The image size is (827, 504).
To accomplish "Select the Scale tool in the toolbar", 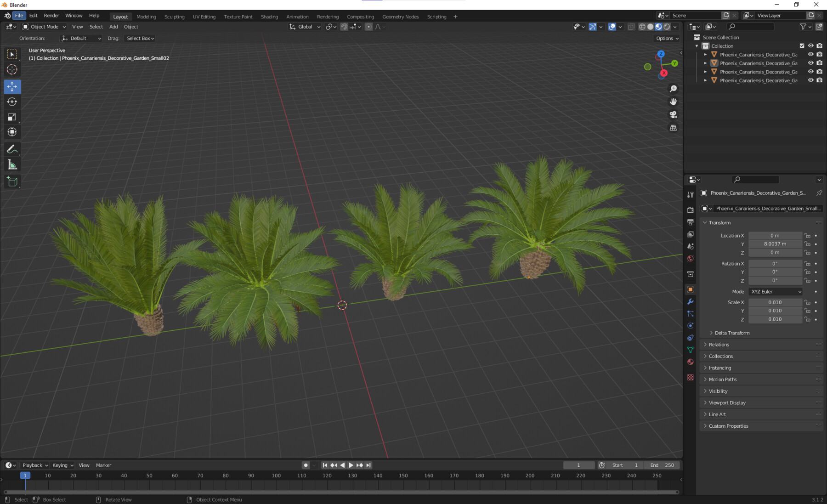I will click(x=12, y=117).
